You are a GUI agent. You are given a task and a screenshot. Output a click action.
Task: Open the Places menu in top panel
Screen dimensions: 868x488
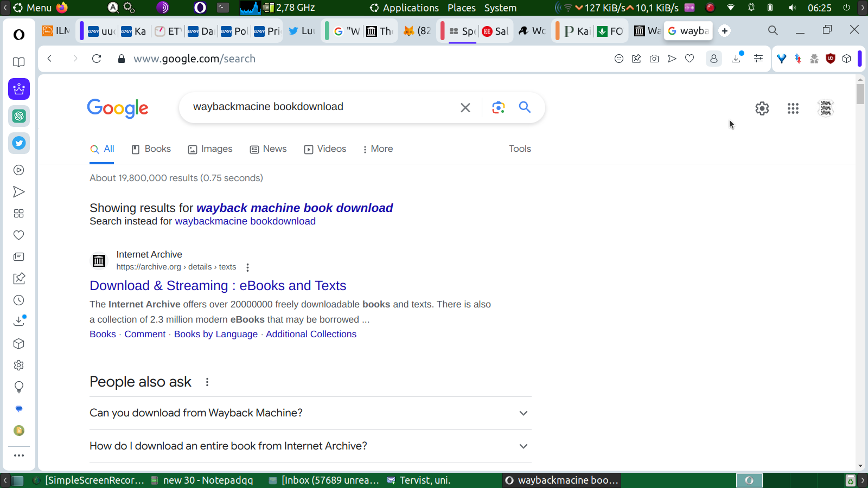pos(462,8)
